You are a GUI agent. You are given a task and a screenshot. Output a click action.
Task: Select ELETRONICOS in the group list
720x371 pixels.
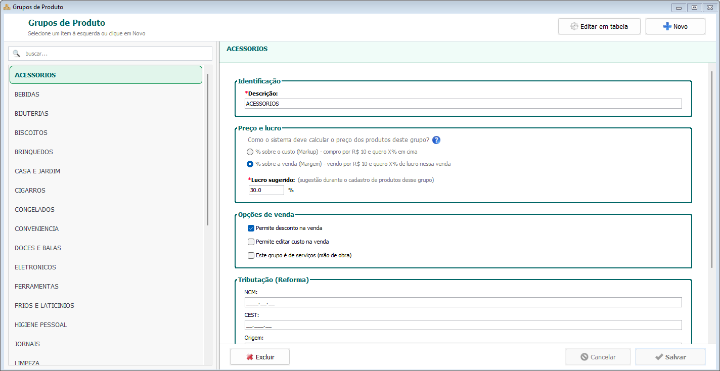tap(106, 267)
